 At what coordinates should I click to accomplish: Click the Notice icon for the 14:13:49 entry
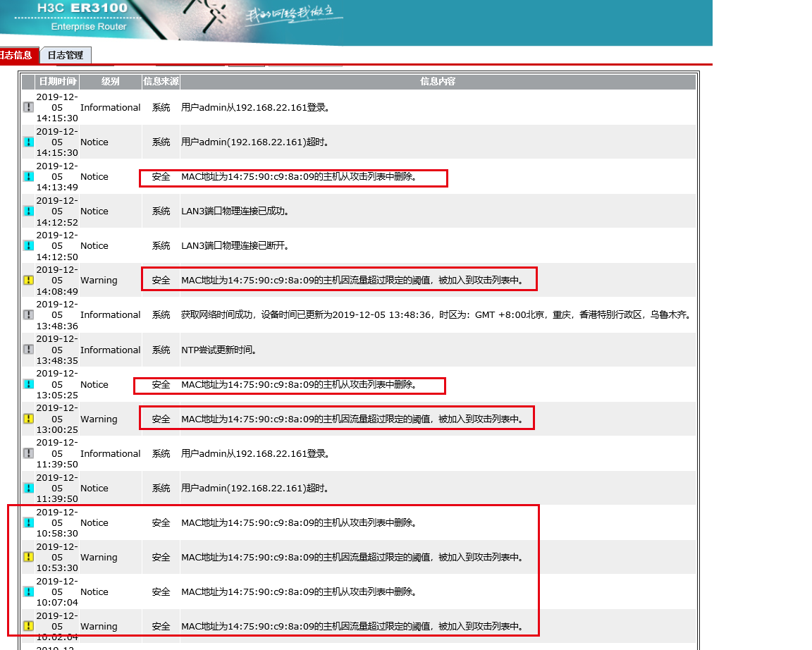(28, 177)
